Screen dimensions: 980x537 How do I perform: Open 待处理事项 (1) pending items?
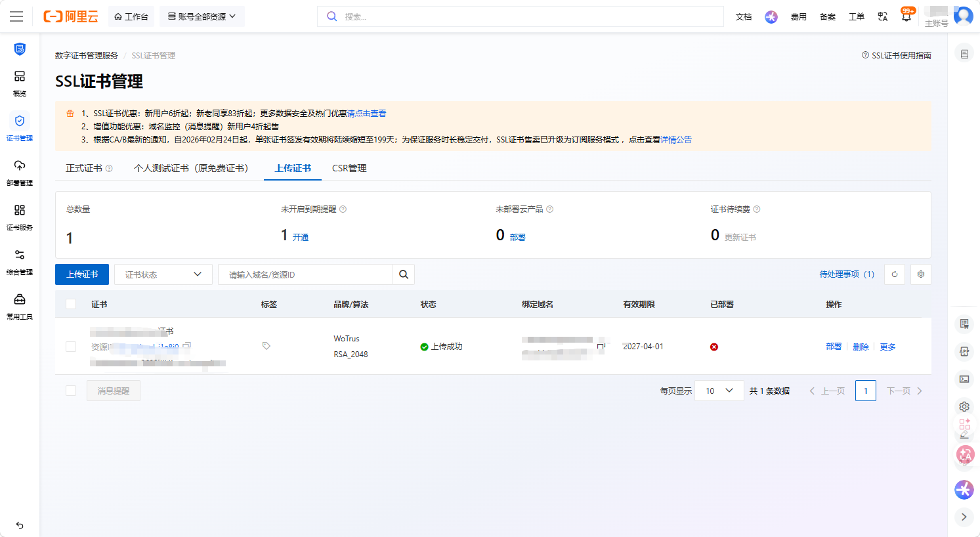tap(847, 274)
